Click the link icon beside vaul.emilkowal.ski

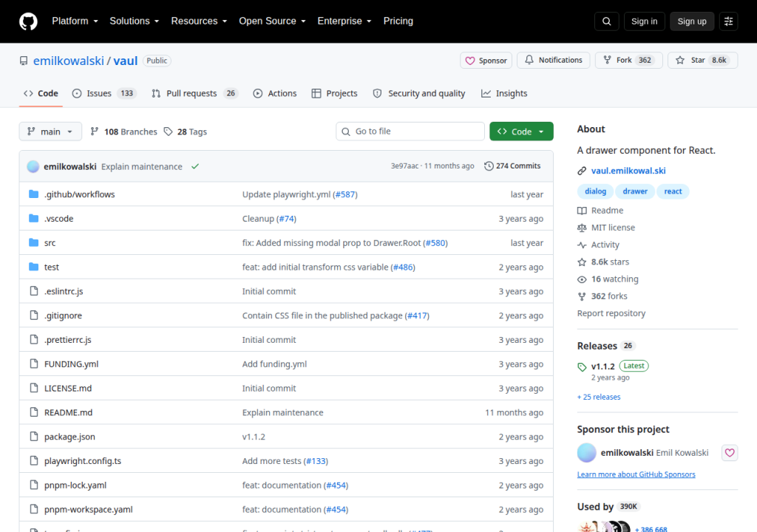point(582,171)
